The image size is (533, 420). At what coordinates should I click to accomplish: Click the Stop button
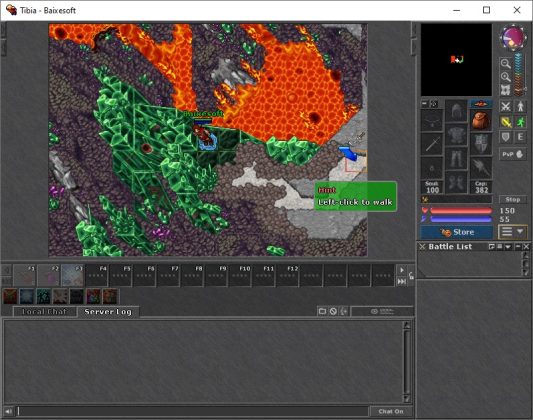(x=513, y=199)
